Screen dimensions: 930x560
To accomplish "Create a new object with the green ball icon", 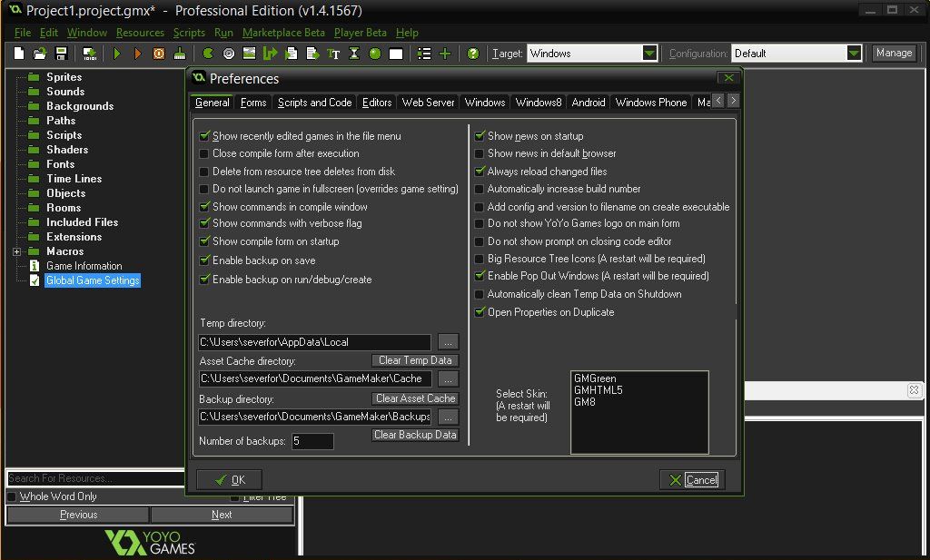I will [376, 54].
